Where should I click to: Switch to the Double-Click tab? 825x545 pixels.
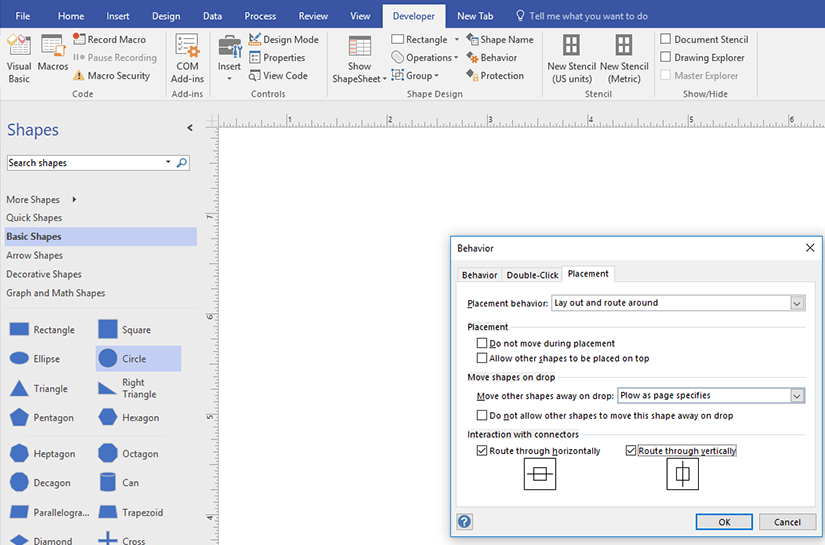pyautogui.click(x=532, y=275)
